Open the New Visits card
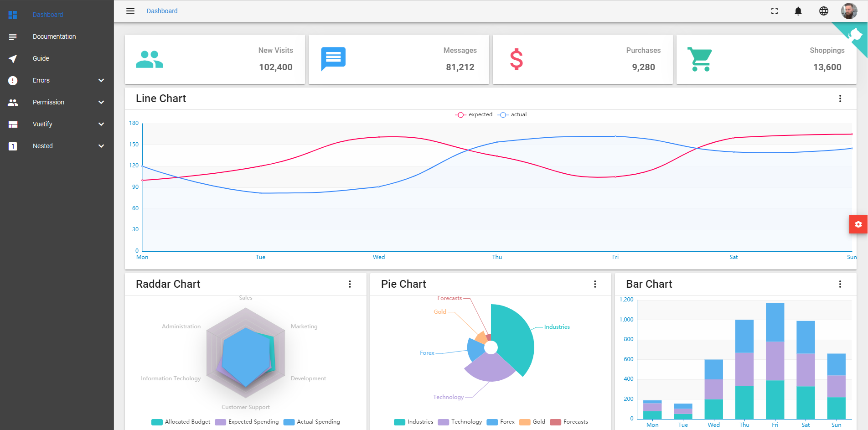Screen dimensions: 868x430 [x=215, y=59]
